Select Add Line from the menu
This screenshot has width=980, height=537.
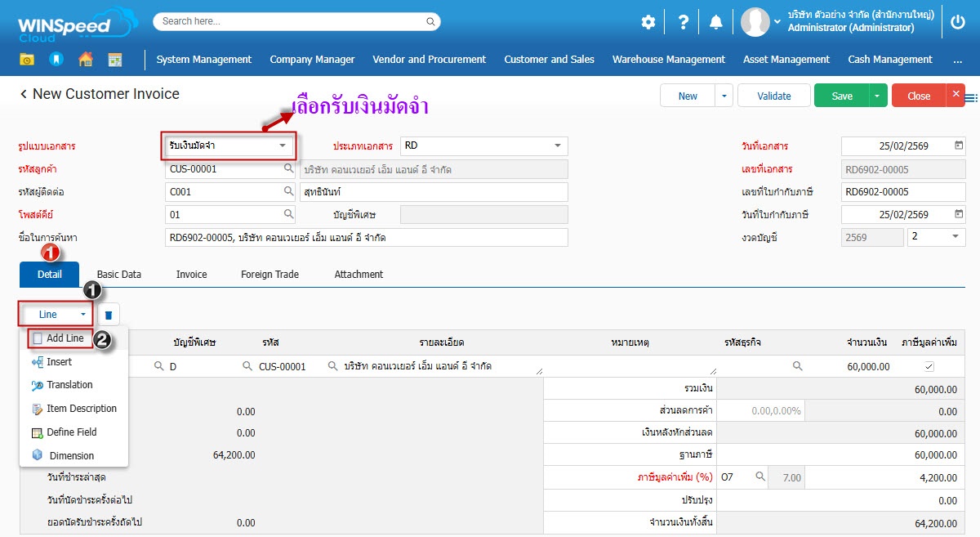65,338
